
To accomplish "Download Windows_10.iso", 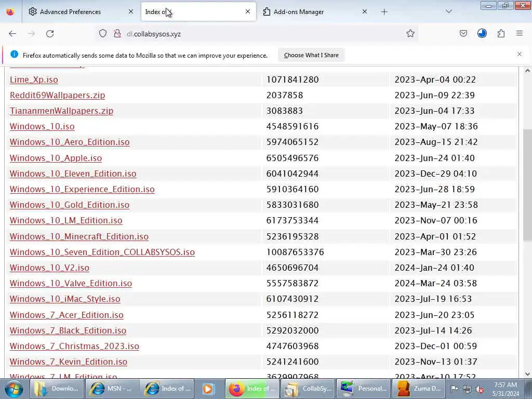I will click(42, 127).
